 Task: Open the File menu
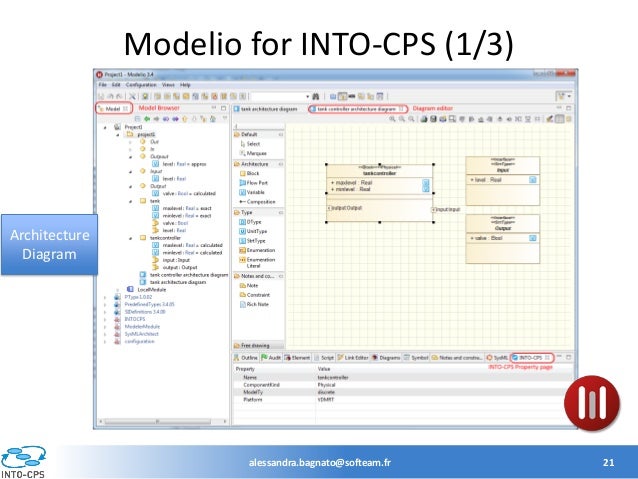102,85
